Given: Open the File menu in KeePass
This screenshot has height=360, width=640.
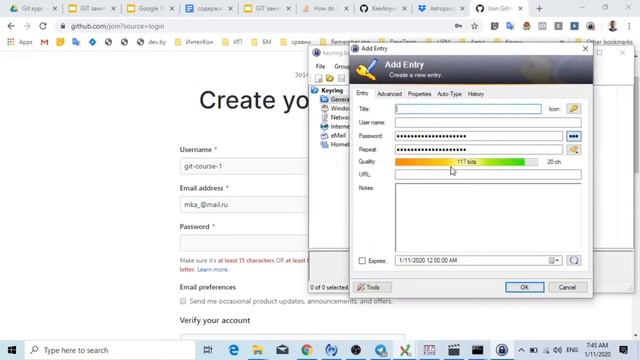Looking at the screenshot, I should click(x=320, y=66).
